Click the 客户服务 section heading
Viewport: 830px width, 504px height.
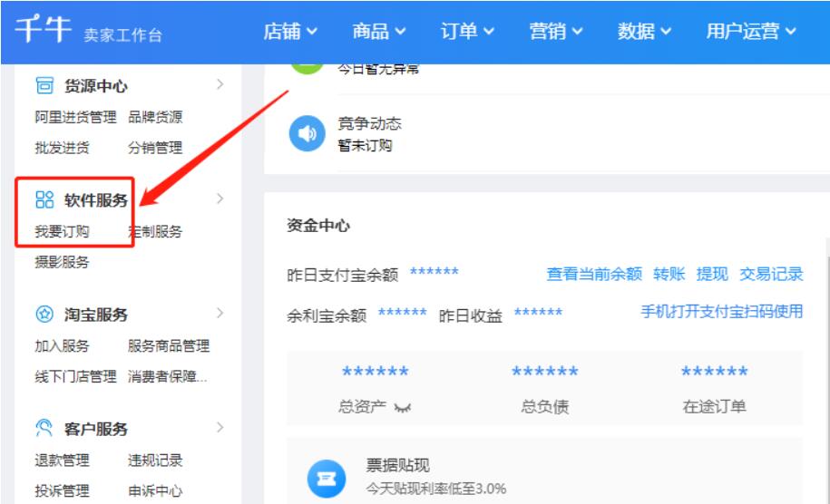(96, 429)
